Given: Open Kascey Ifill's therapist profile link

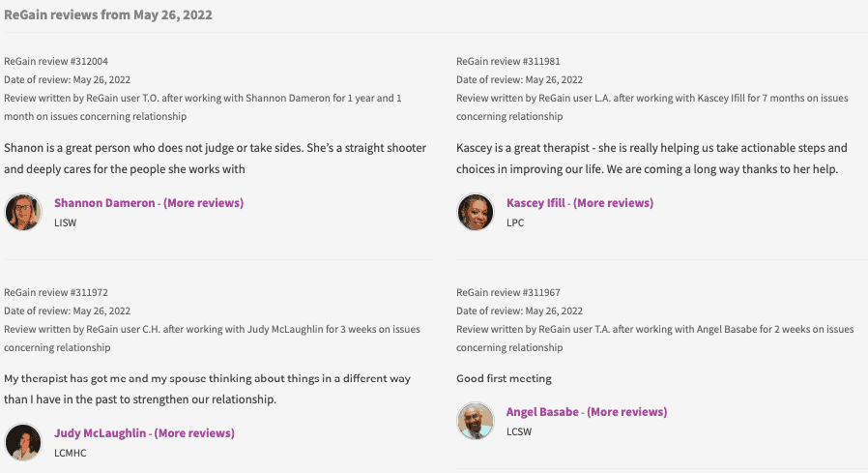Looking at the screenshot, I should pos(535,203).
